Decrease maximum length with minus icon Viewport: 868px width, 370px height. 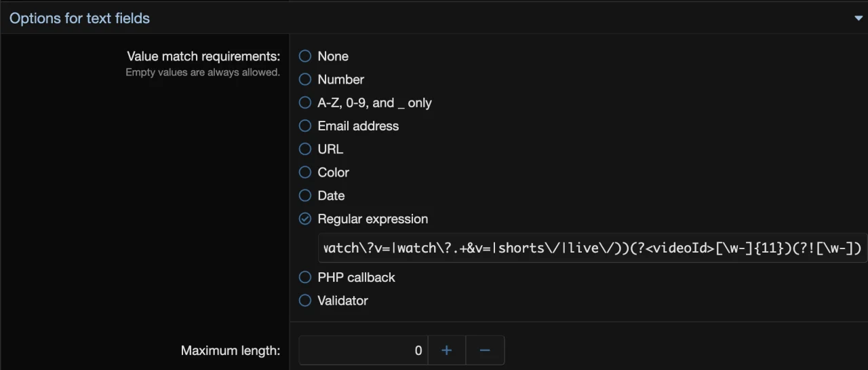pyautogui.click(x=484, y=350)
